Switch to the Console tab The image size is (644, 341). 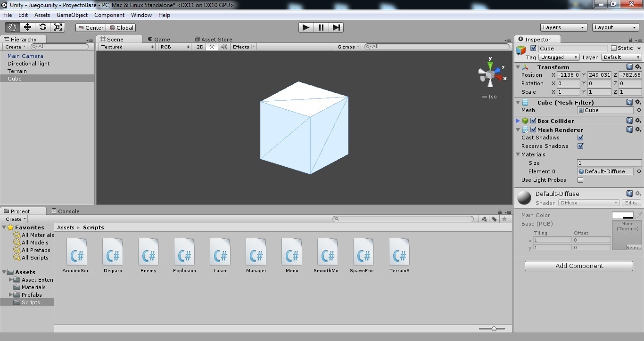point(66,211)
